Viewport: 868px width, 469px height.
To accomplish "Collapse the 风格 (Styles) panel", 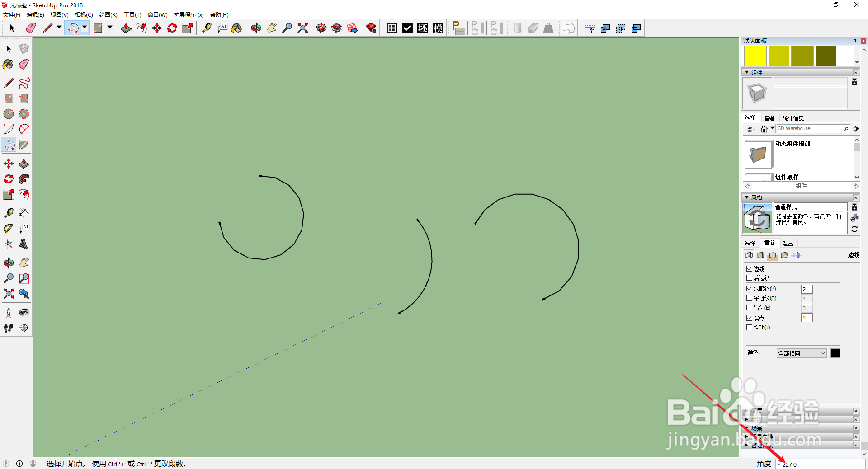I will click(746, 197).
